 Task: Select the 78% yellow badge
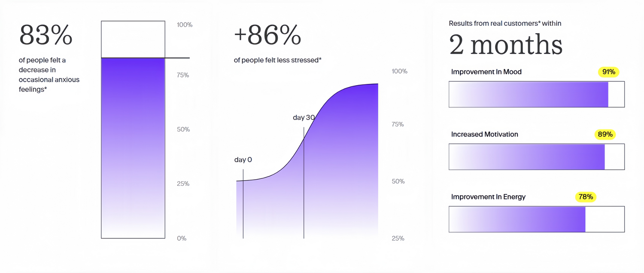coord(586,197)
